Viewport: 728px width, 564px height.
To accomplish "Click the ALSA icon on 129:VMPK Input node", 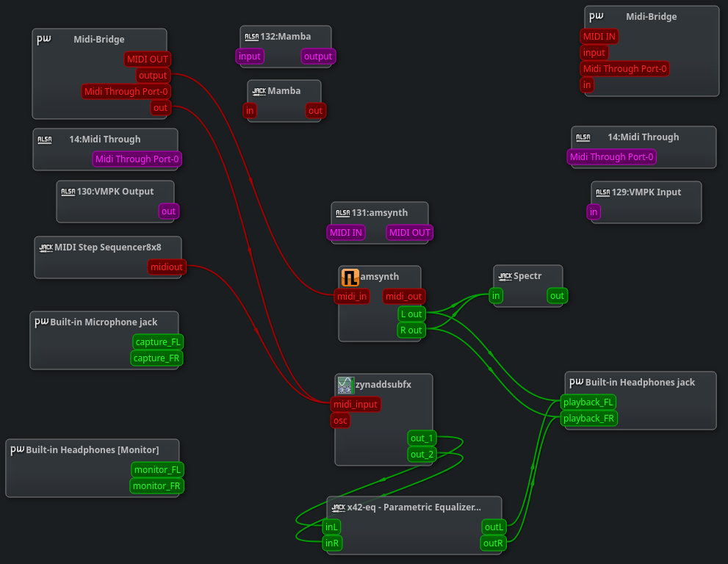I will point(602,192).
